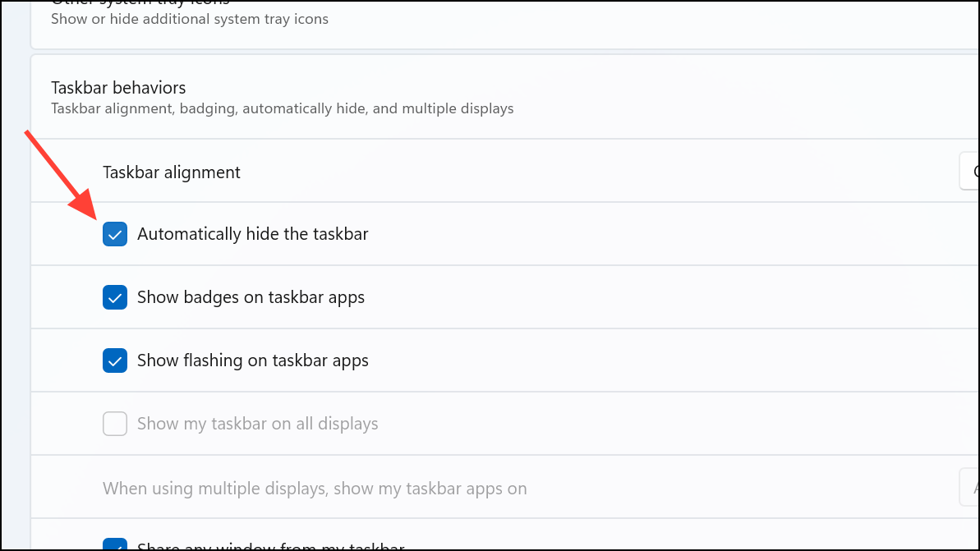
Task: Click the greyed-out Show my taskbar on all displays checkbox
Action: pyautogui.click(x=115, y=424)
